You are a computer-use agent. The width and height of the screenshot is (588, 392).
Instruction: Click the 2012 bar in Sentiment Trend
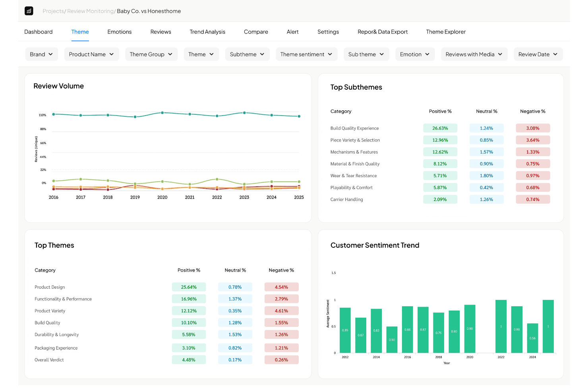(345, 330)
